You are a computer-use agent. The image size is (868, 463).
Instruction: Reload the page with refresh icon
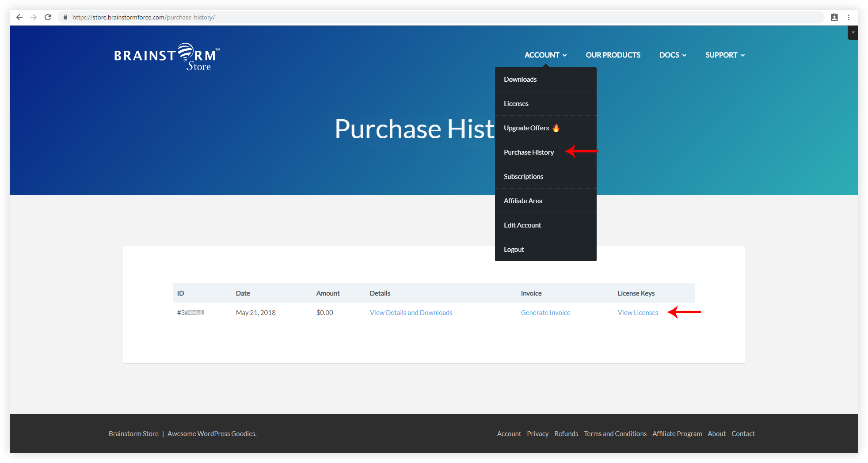[x=48, y=17]
